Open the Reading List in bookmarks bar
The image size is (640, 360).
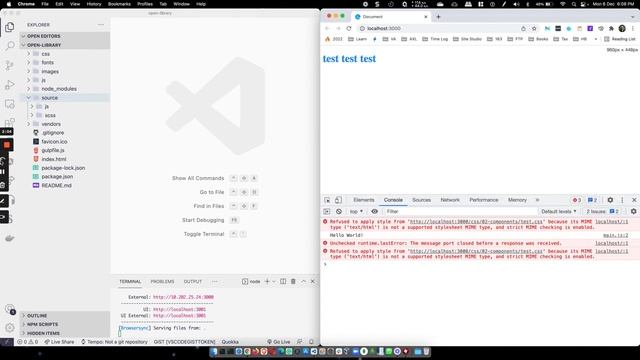[620, 39]
